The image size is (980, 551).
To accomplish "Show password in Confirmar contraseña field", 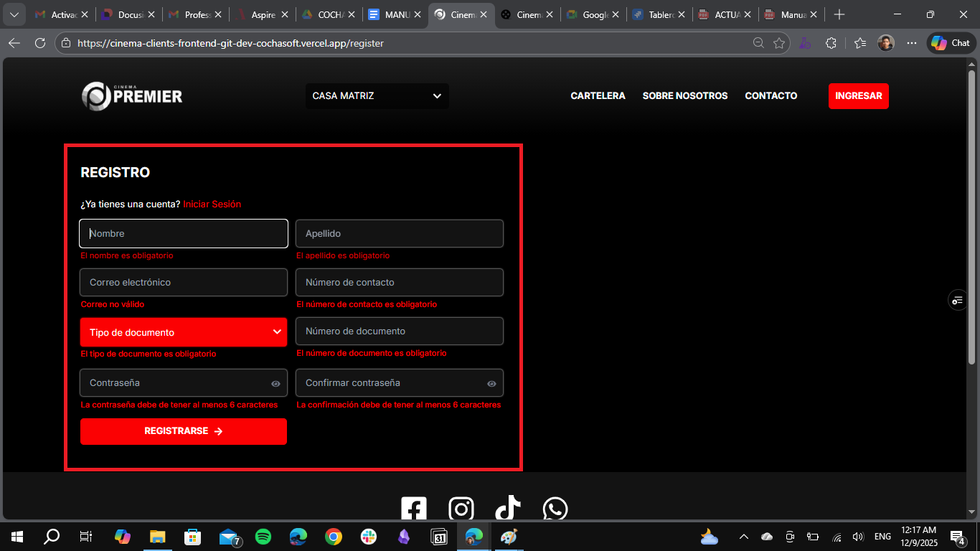I will pyautogui.click(x=491, y=384).
